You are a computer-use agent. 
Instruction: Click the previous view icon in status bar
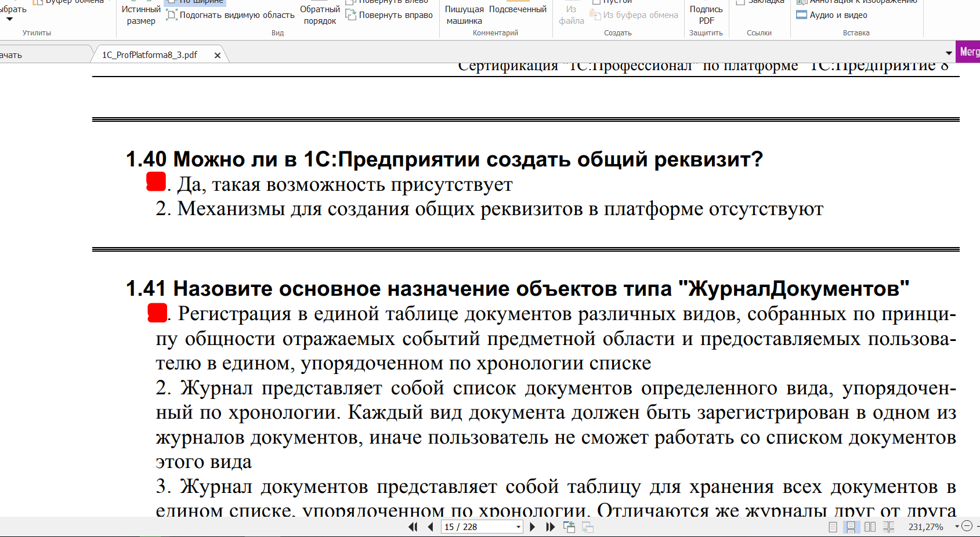click(569, 527)
